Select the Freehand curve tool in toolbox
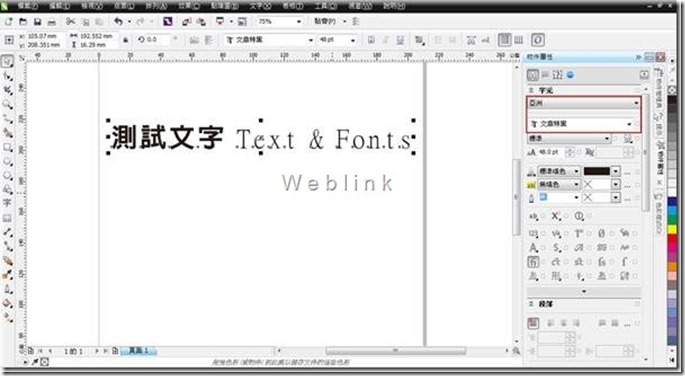Image resolution: width=685 pixels, height=376 pixels. tap(7, 118)
